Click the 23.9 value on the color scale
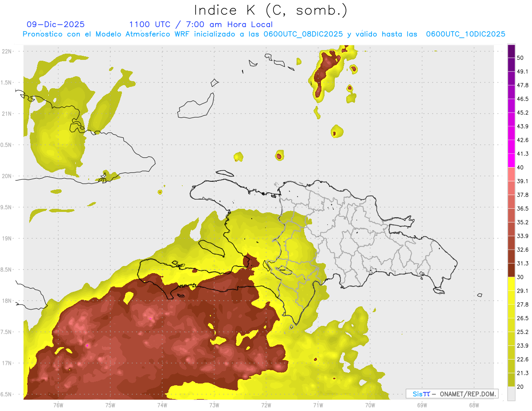532x411 pixels. click(x=522, y=346)
